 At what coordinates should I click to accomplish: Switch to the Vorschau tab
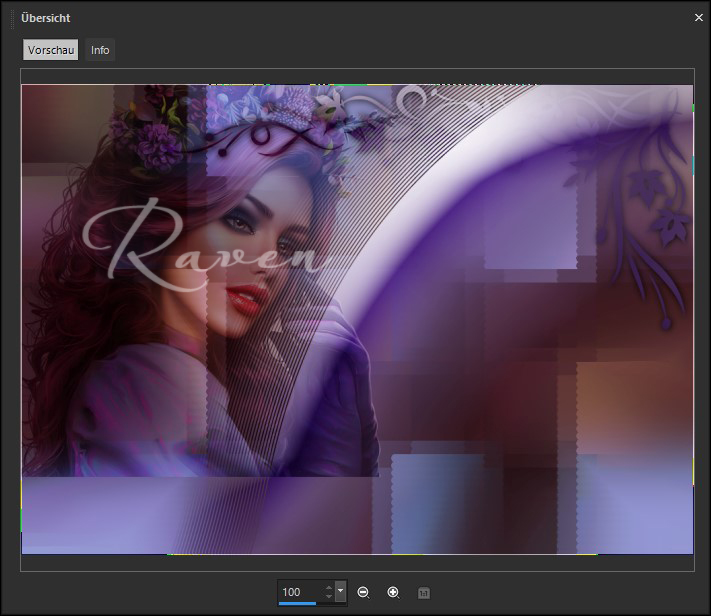point(51,50)
